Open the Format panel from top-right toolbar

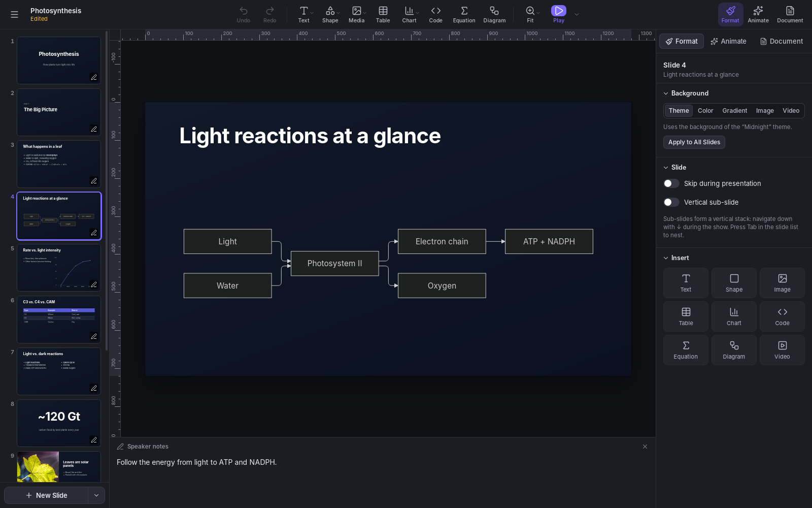(730, 14)
